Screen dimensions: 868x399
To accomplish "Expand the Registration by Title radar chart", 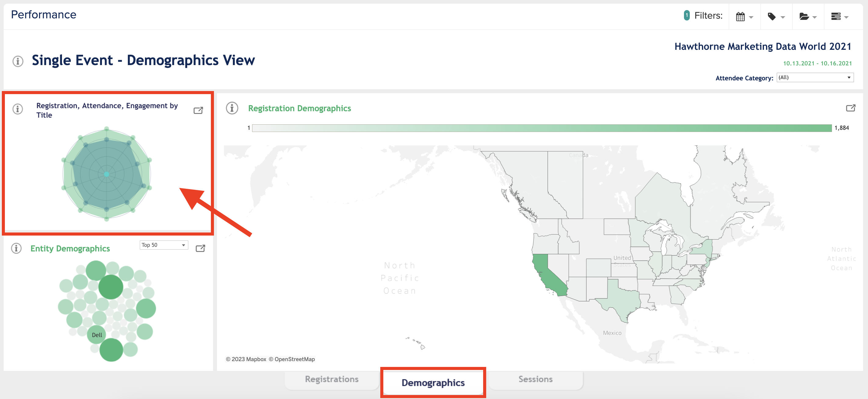I will tap(198, 110).
